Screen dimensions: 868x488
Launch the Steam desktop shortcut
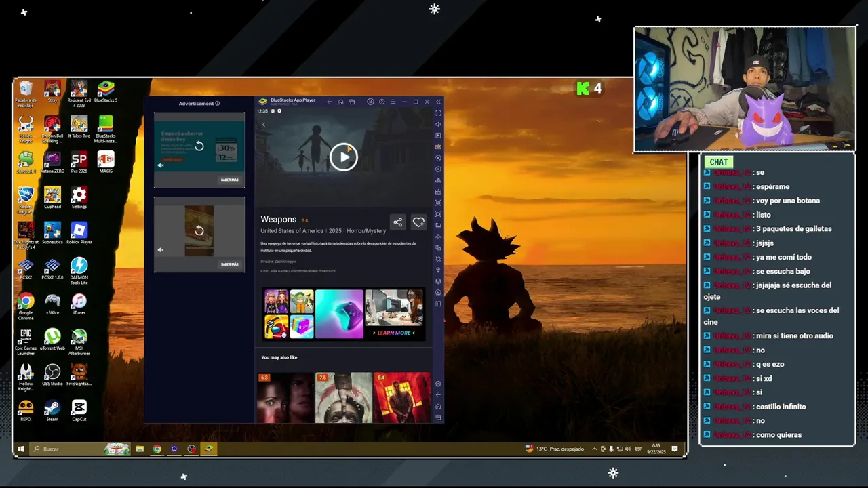pos(52,410)
